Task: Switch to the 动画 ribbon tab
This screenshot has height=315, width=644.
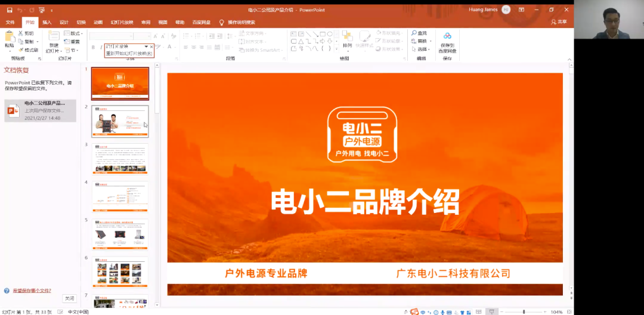Action: tap(98, 22)
